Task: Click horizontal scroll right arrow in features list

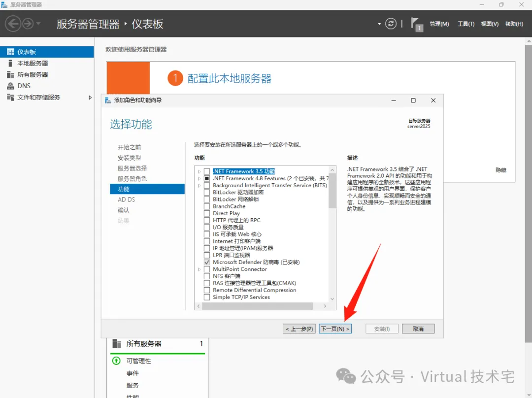Action: click(325, 306)
